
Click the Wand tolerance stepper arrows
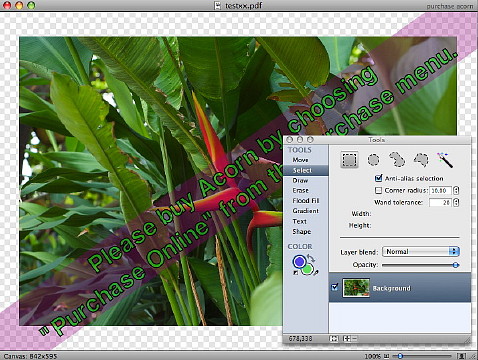coord(456,202)
